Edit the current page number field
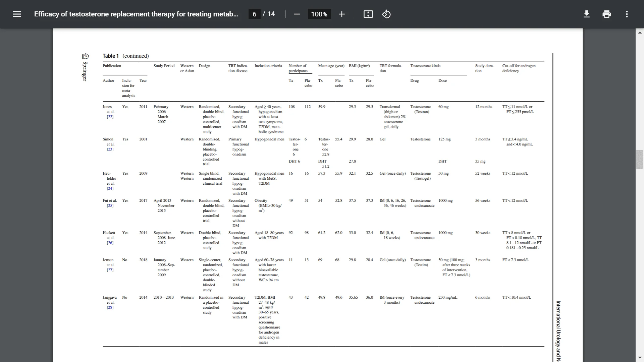The image size is (644, 362). 254,14
